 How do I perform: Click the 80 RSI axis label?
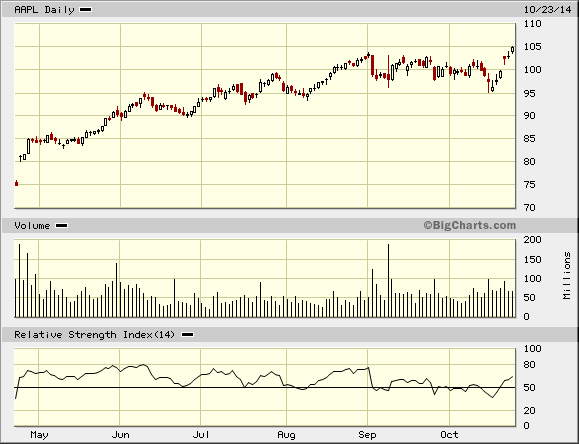[530, 365]
